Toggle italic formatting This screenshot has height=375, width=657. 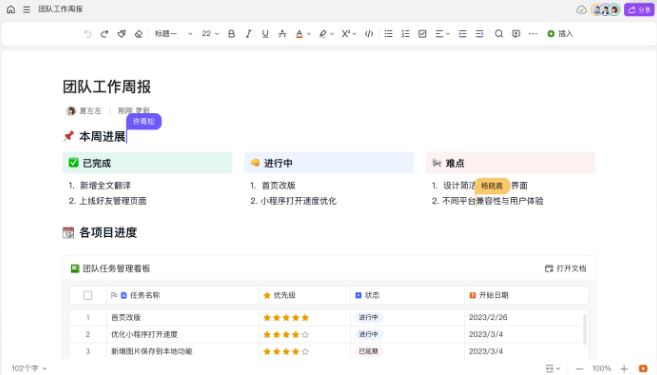coord(248,34)
